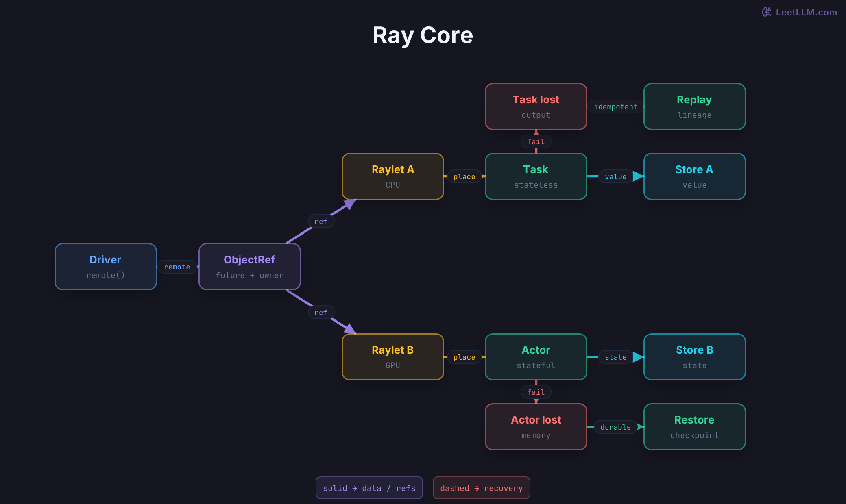The image size is (846, 504).
Task: Click the Driver remote() node
Action: click(106, 267)
